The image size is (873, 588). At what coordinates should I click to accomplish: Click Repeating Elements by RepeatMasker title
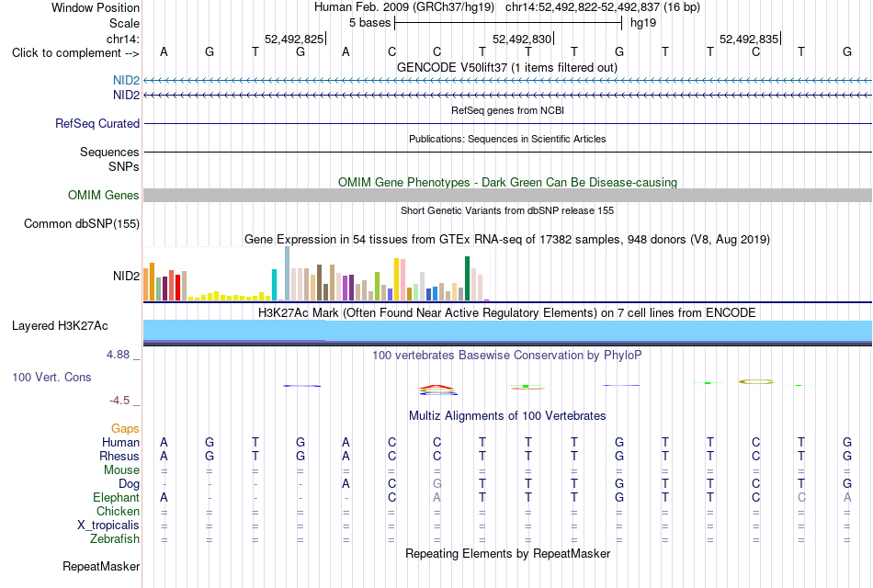[508, 553]
